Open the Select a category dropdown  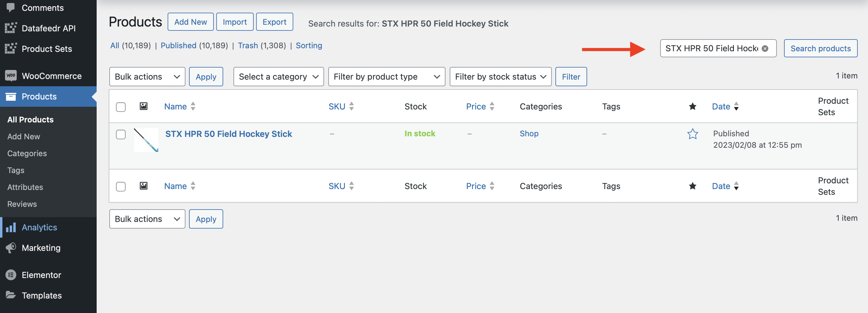278,77
